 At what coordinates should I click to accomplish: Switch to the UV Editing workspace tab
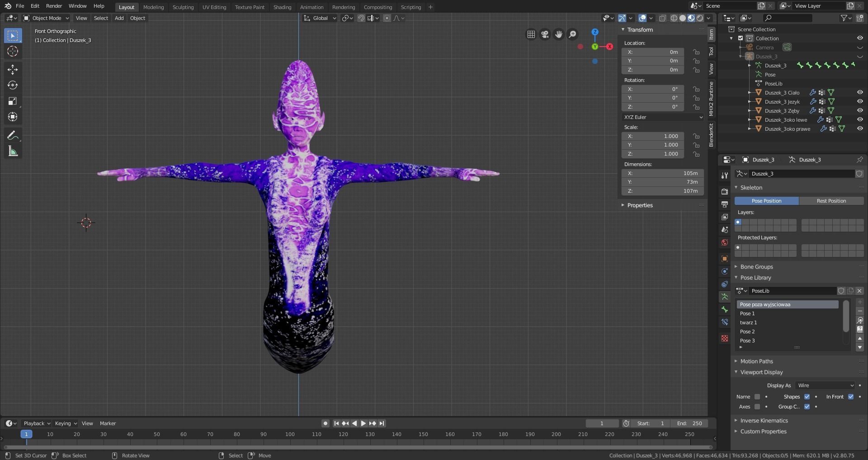point(214,7)
